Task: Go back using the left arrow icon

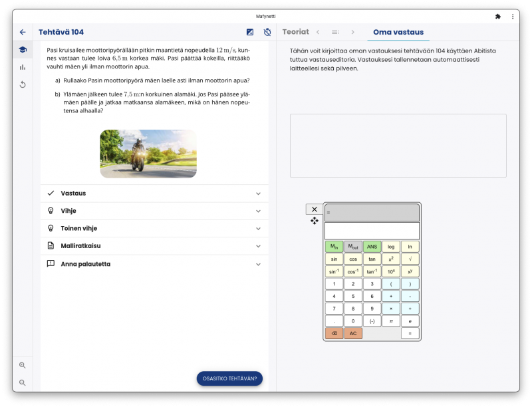Action: click(23, 32)
